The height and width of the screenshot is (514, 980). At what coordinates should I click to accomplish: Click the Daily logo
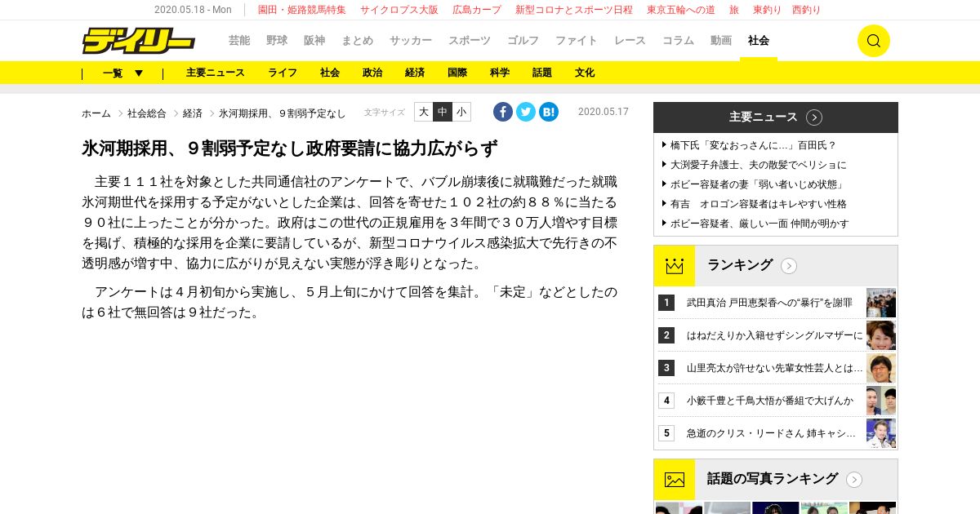pyautogui.click(x=139, y=40)
